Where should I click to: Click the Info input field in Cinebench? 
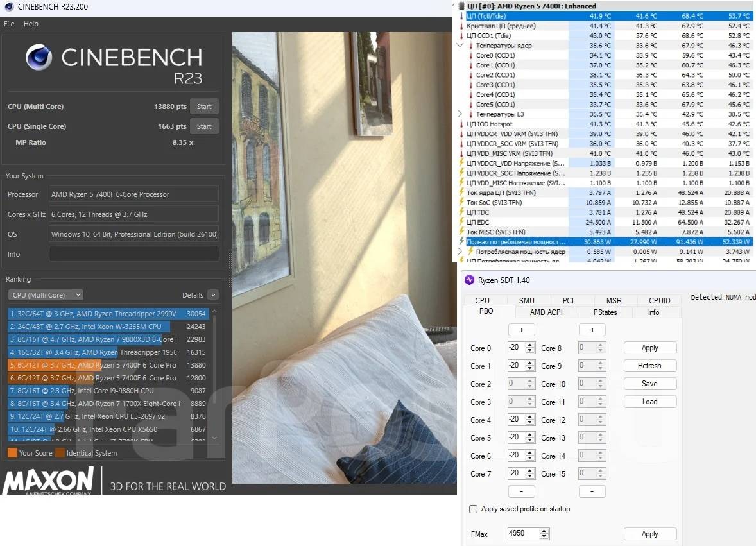pos(133,254)
